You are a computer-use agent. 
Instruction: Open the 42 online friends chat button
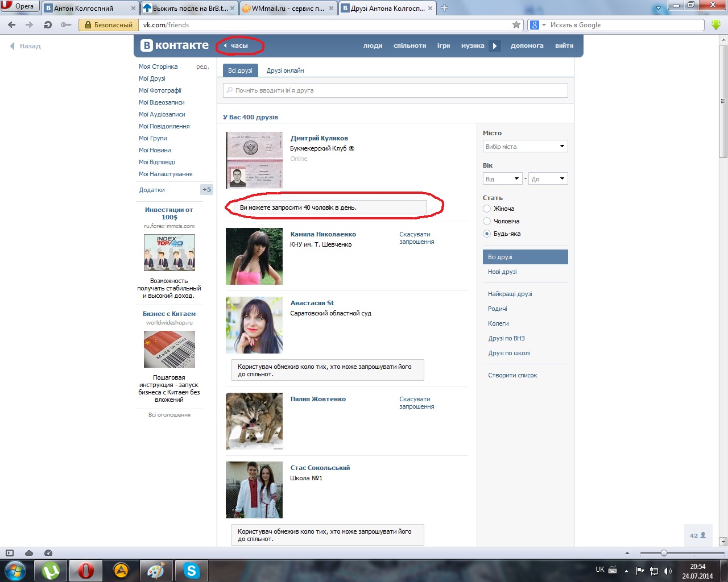(x=698, y=535)
